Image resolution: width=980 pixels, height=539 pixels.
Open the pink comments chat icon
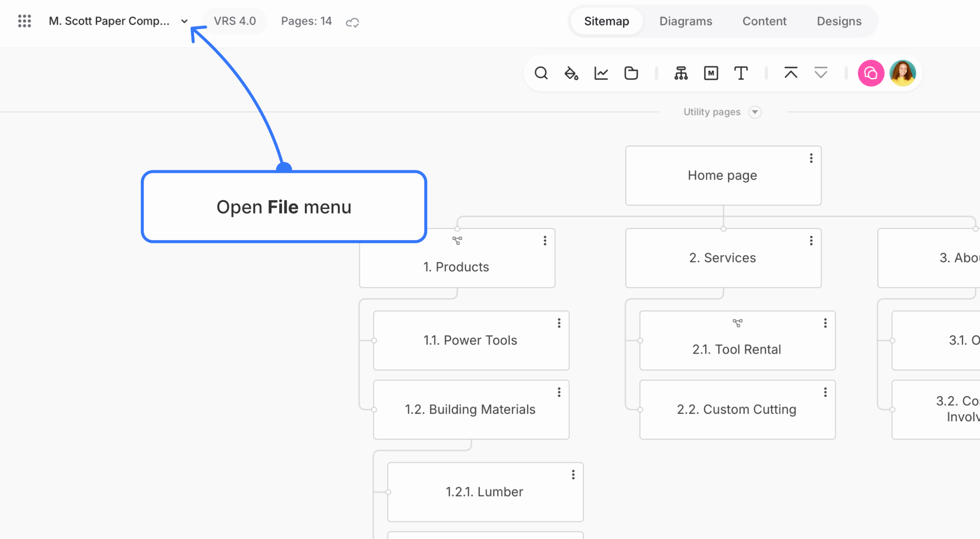tap(871, 73)
